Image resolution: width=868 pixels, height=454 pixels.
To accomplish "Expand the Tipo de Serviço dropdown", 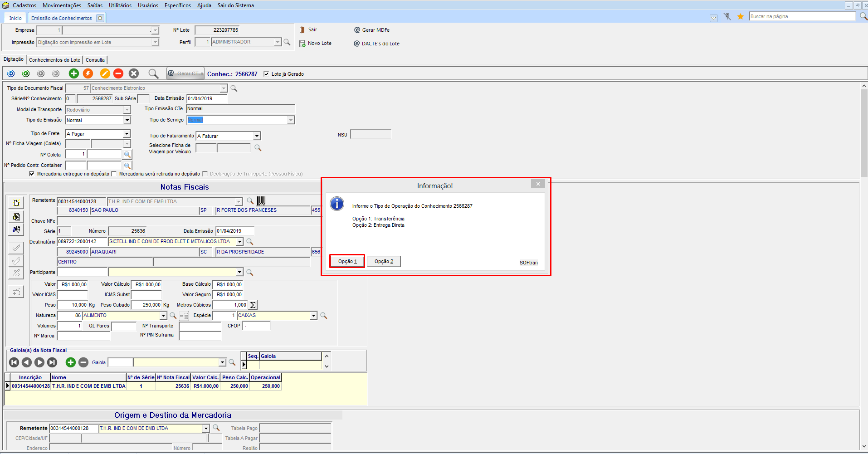I will pos(291,120).
